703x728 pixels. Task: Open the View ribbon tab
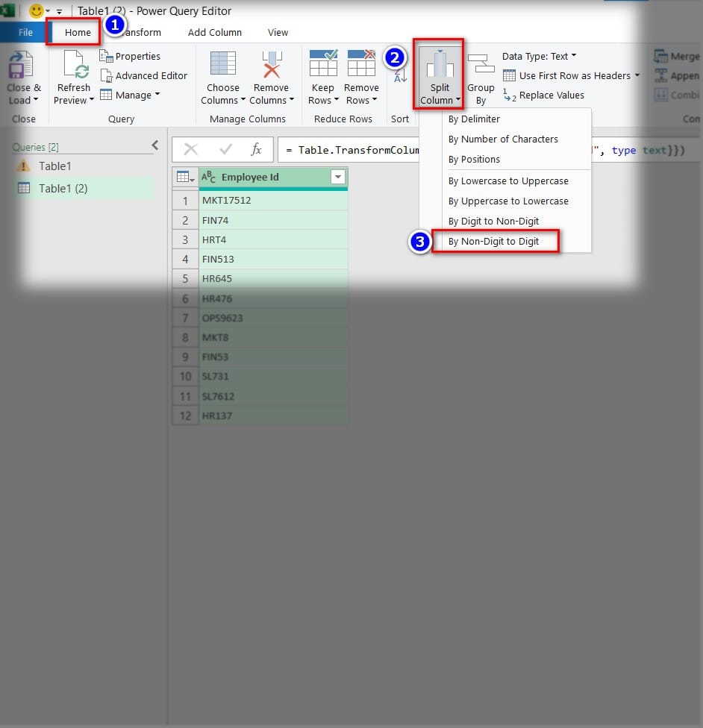278,32
